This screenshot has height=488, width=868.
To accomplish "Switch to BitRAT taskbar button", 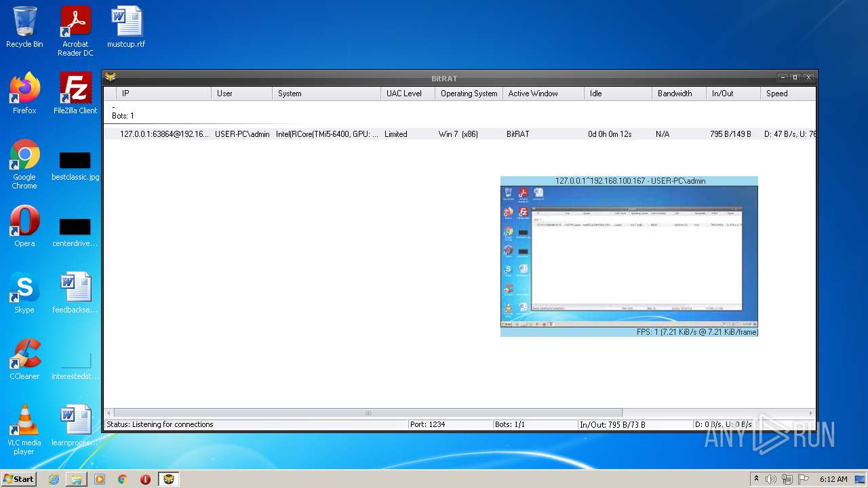I will click(169, 479).
